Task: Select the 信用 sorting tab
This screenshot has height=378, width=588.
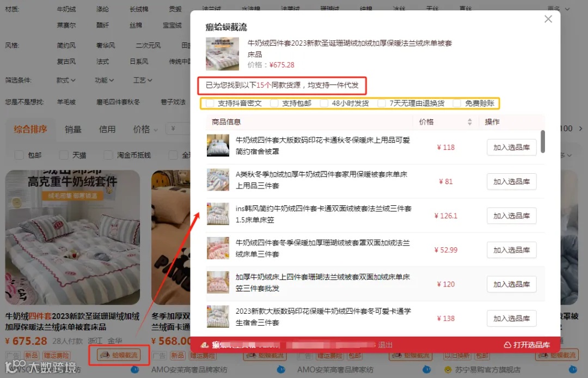Action: pyautogui.click(x=107, y=130)
